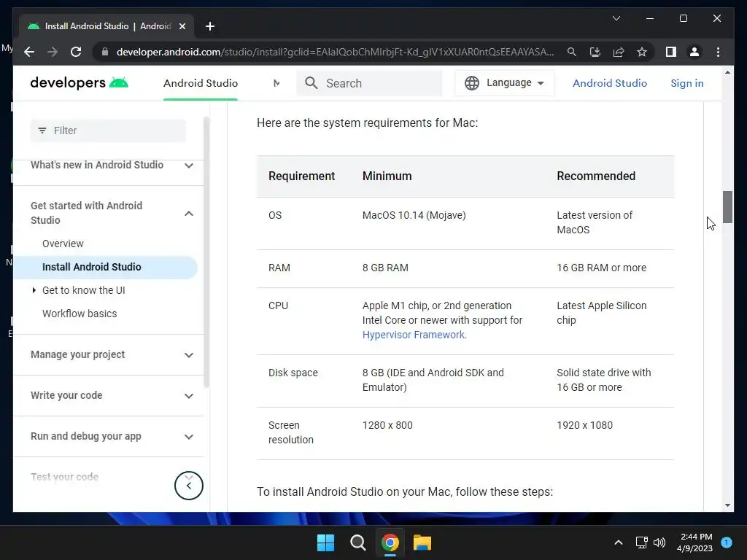Image resolution: width=747 pixels, height=560 pixels.
Task: Click the partially hidden header tab next to Android Studio
Action: click(276, 83)
